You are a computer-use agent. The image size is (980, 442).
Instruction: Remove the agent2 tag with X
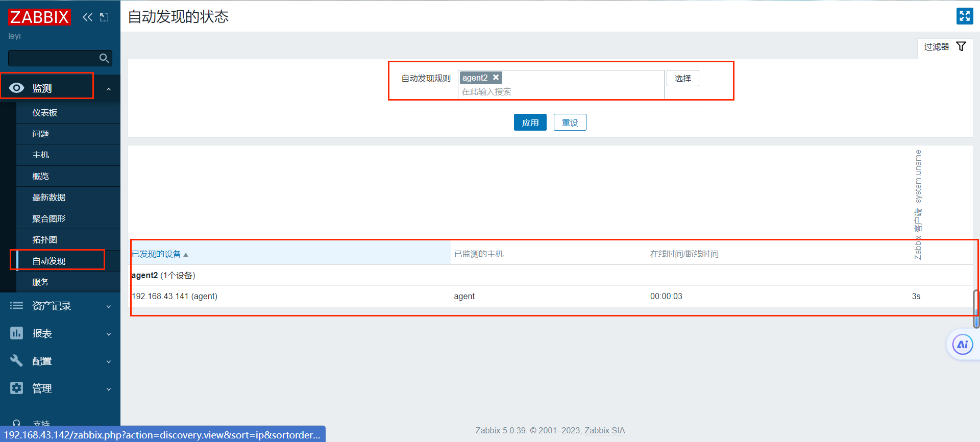496,78
